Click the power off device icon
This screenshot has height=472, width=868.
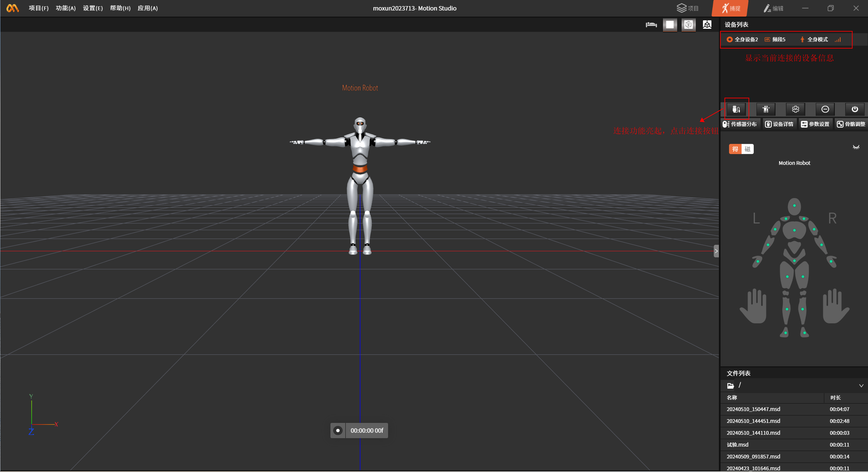[x=854, y=109]
